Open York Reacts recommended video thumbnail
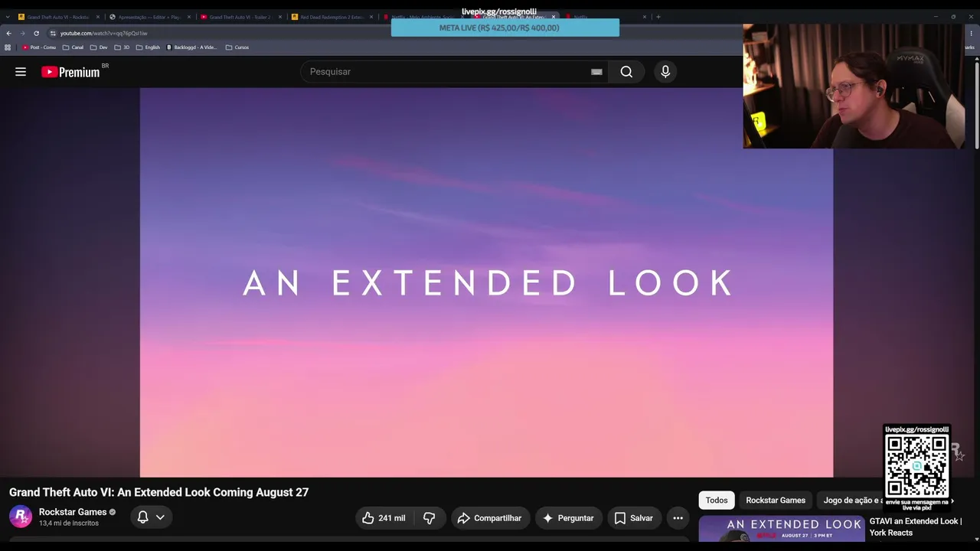The width and height of the screenshot is (980, 551). coord(782,529)
